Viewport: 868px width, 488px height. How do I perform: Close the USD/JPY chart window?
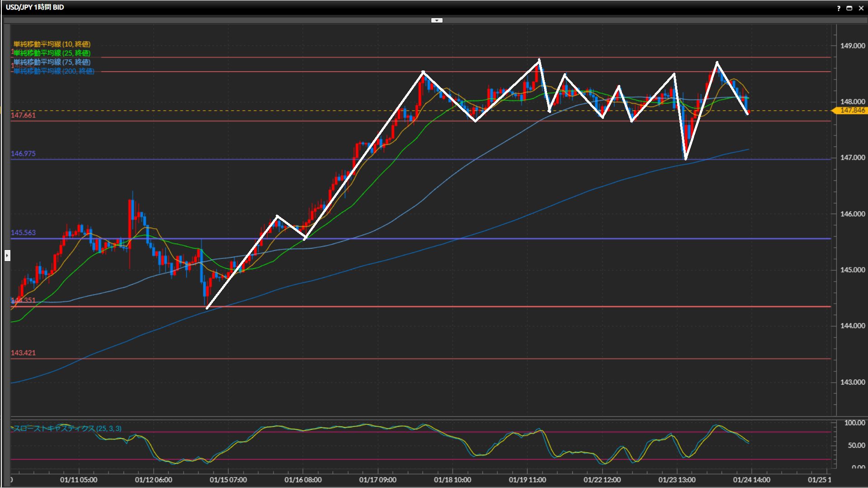[x=861, y=8]
